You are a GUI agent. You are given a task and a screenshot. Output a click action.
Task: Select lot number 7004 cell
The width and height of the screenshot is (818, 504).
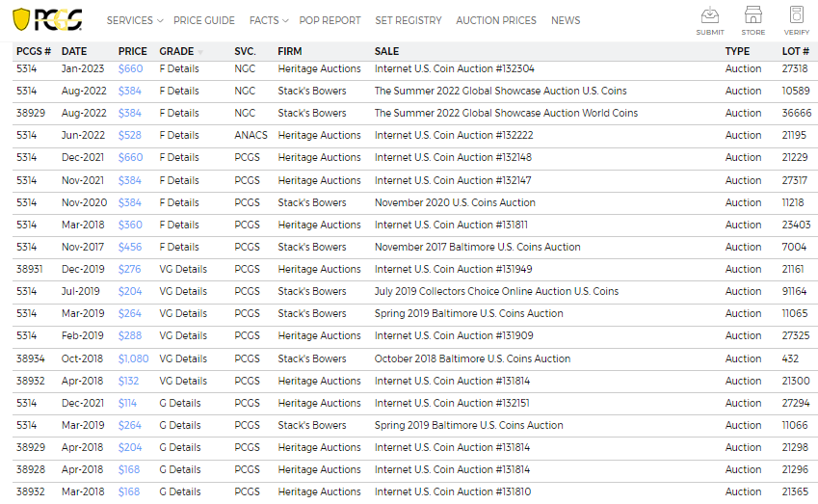click(x=794, y=247)
